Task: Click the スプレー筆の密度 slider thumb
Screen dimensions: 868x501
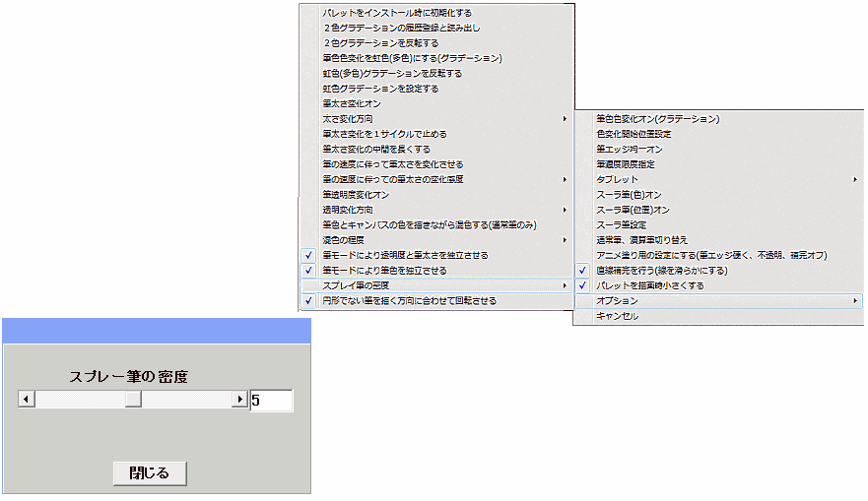Action: (133, 400)
